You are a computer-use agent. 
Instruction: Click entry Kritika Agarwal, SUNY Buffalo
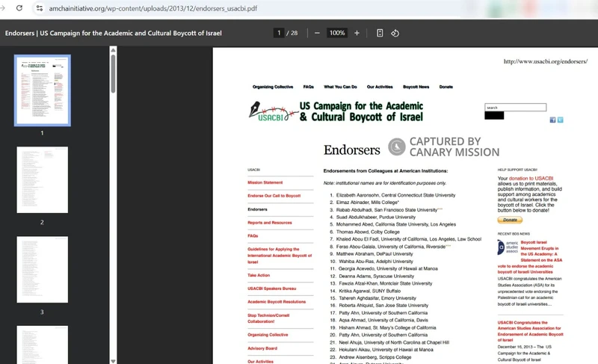[369, 291]
